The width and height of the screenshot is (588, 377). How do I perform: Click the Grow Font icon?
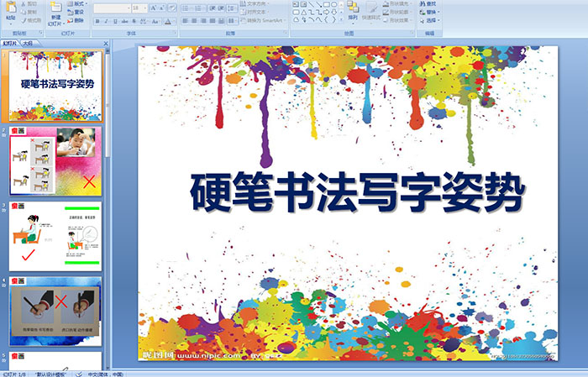(154, 8)
